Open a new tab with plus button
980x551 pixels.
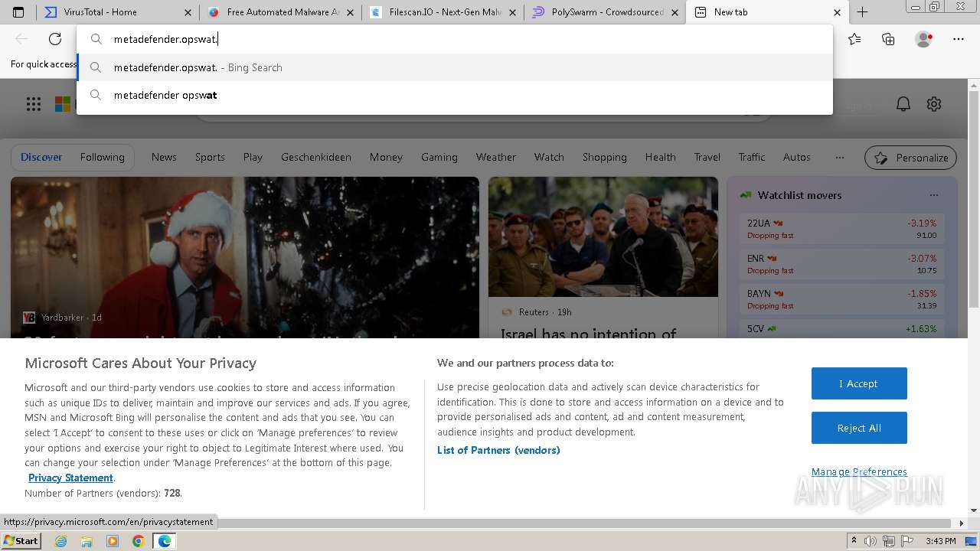tap(862, 12)
